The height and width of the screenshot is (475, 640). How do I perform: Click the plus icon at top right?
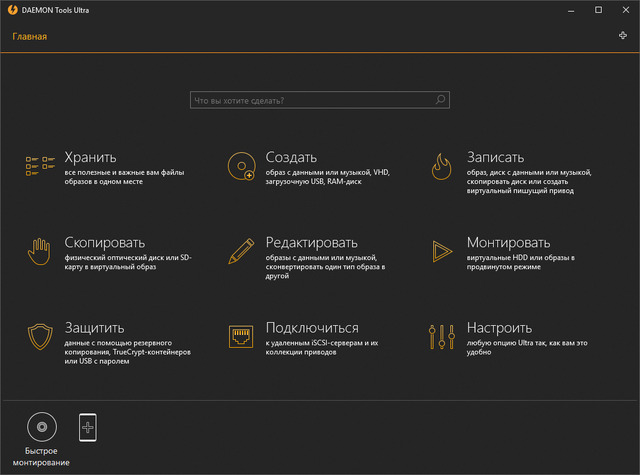[x=623, y=36]
